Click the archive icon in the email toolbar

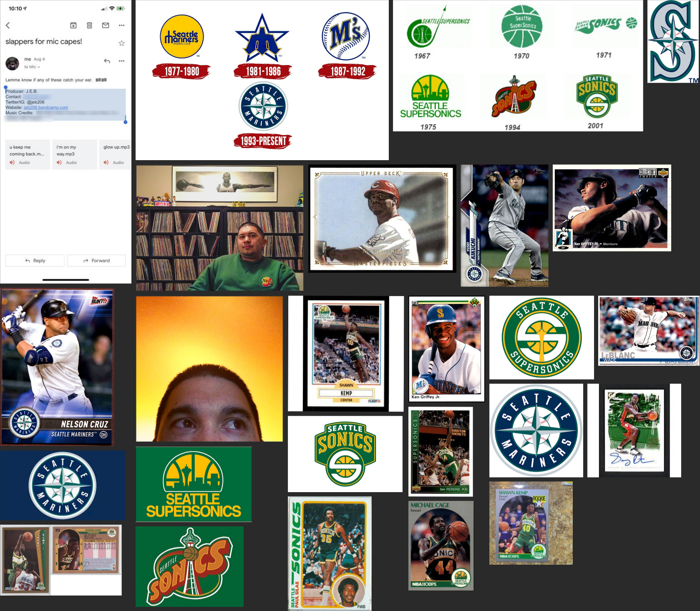pyautogui.click(x=73, y=25)
